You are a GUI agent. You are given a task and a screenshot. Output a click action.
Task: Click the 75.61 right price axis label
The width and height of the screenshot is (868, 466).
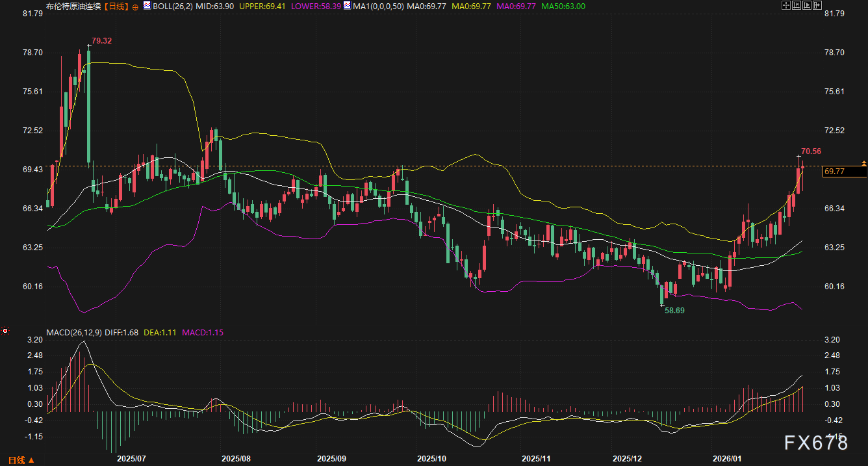834,91
